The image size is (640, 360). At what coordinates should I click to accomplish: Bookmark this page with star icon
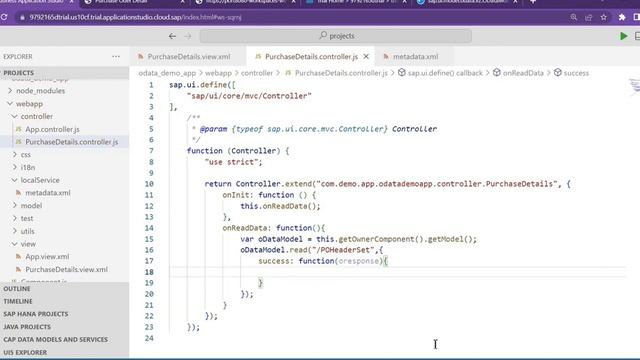click(x=604, y=17)
